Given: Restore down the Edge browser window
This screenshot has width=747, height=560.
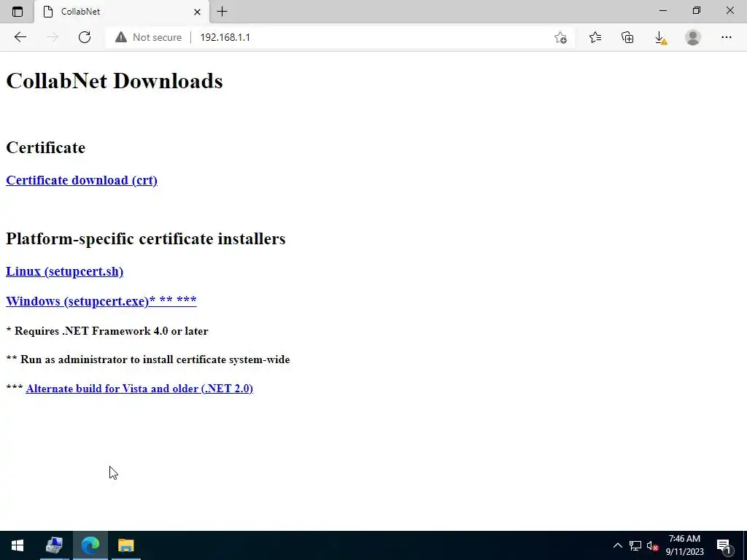Looking at the screenshot, I should tap(697, 10).
